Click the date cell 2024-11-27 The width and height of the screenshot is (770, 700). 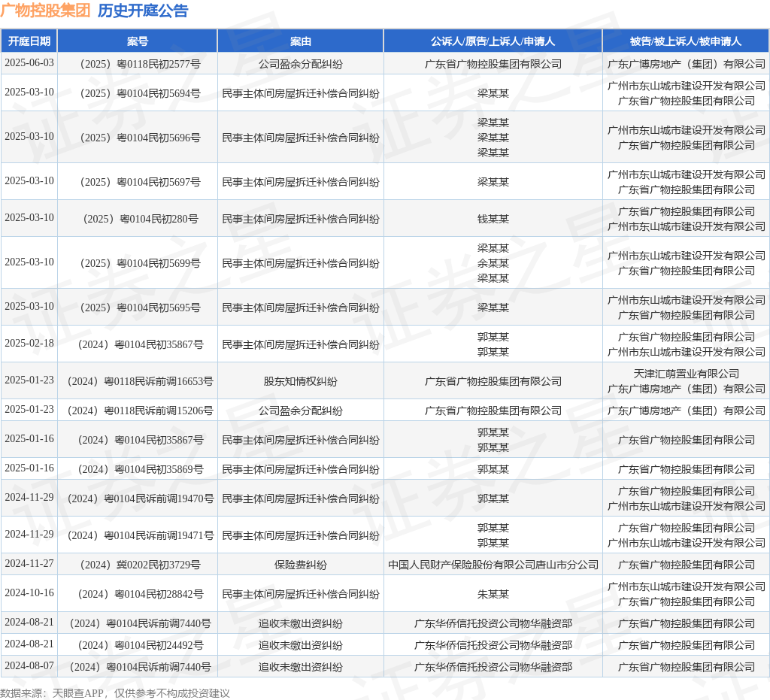[x=29, y=564]
